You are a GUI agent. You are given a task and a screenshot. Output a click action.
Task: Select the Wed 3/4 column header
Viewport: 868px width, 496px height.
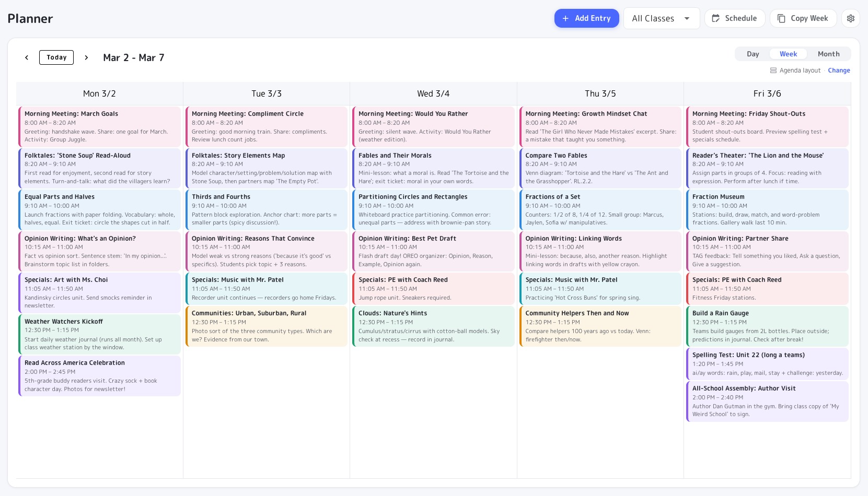(x=433, y=93)
